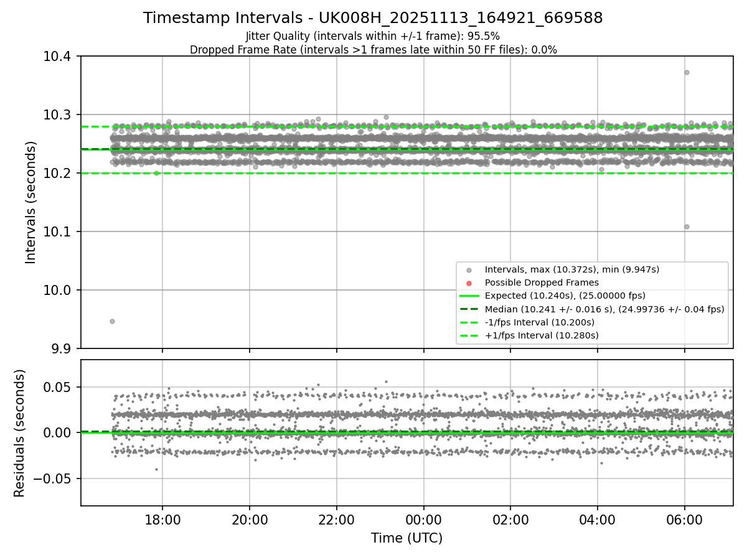
Task: Click the x-axis tick label 02:00
Action: [510, 520]
